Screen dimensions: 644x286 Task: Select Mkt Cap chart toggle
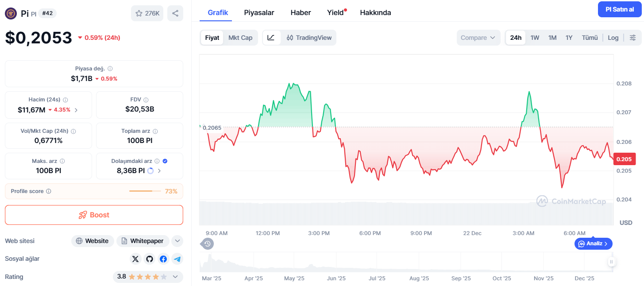[240, 38]
